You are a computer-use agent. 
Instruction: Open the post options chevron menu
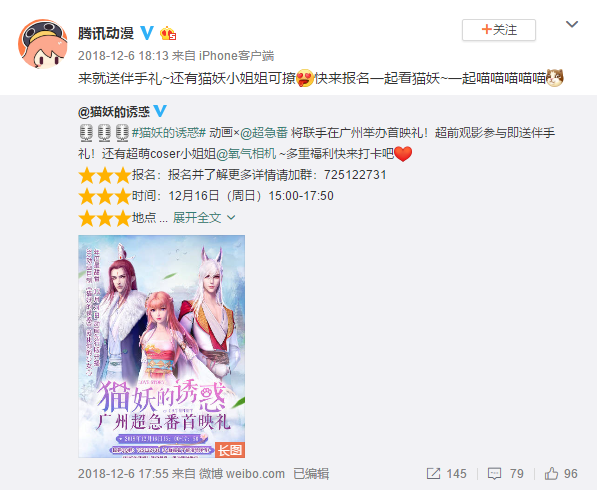[572, 25]
